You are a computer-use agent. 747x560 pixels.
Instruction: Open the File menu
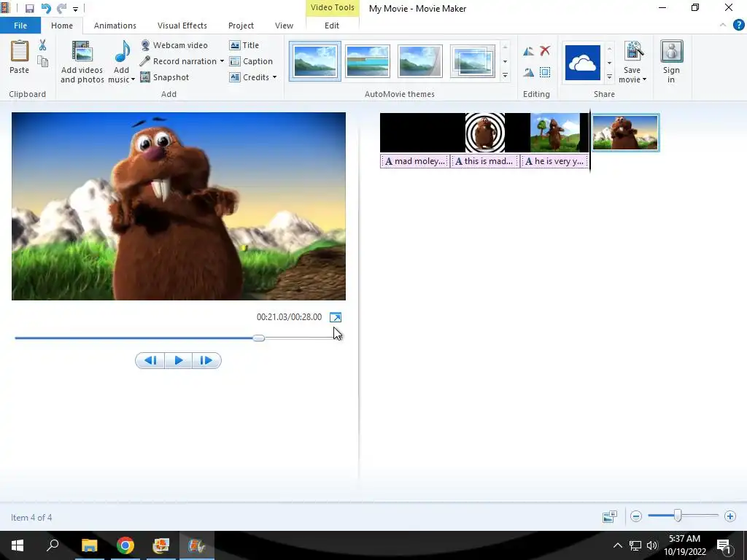(x=20, y=26)
